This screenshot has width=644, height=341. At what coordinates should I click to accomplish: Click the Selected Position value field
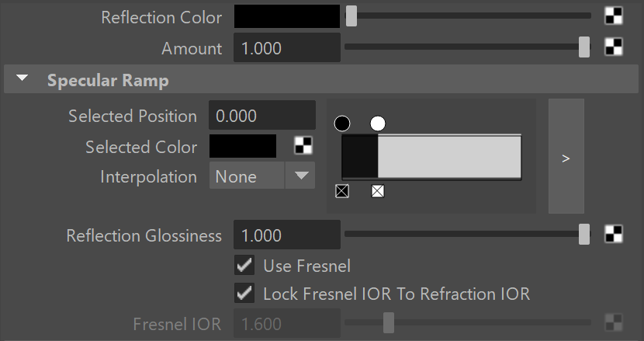click(262, 115)
